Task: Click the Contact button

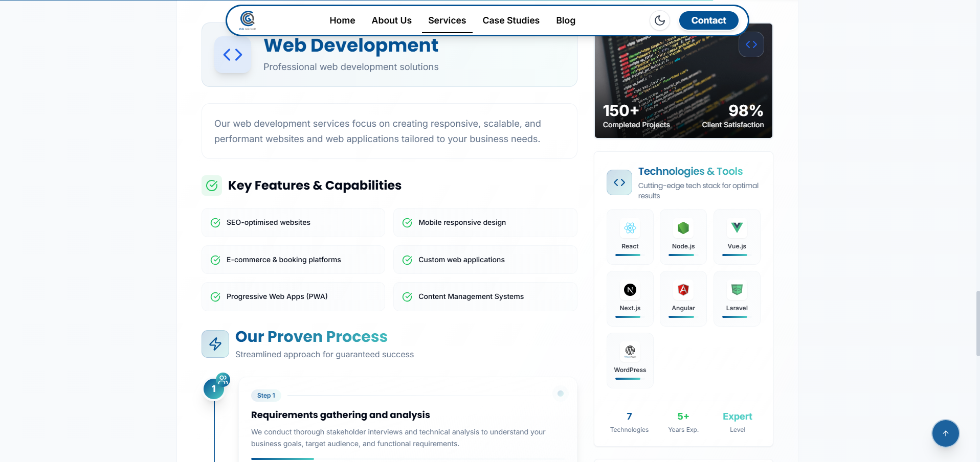Action: [708, 20]
